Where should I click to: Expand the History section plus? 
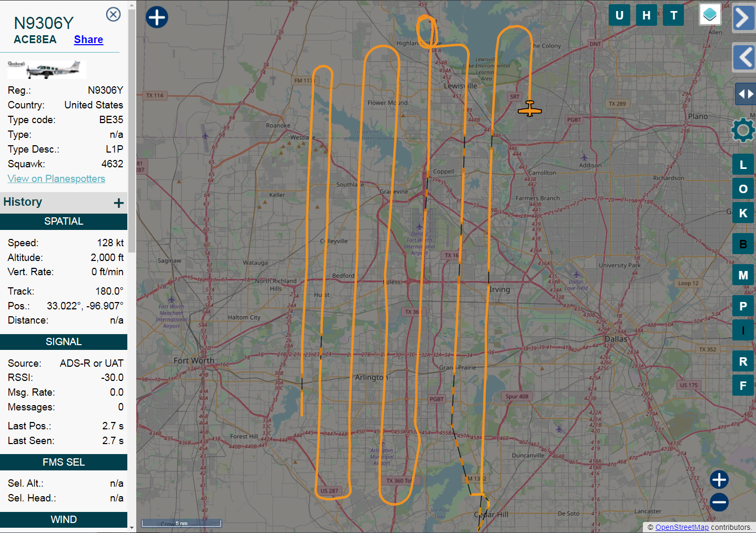pyautogui.click(x=119, y=203)
